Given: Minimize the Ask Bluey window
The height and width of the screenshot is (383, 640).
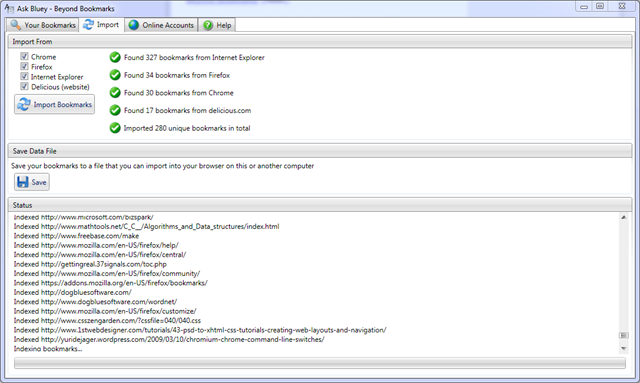Looking at the screenshot, I should point(584,6).
